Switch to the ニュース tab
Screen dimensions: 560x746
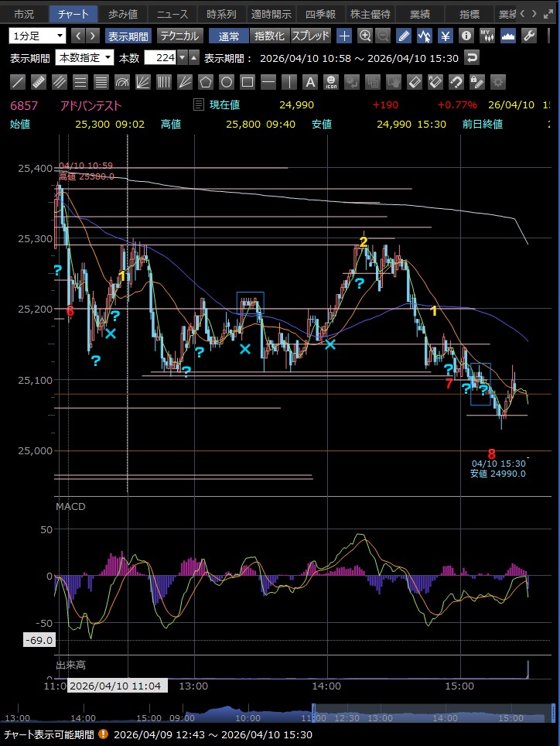(171, 14)
